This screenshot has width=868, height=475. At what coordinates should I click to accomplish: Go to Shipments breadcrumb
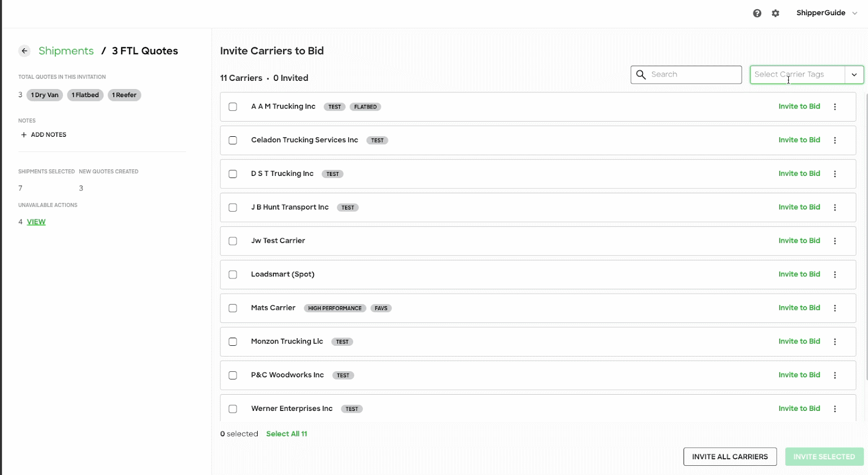tap(66, 51)
